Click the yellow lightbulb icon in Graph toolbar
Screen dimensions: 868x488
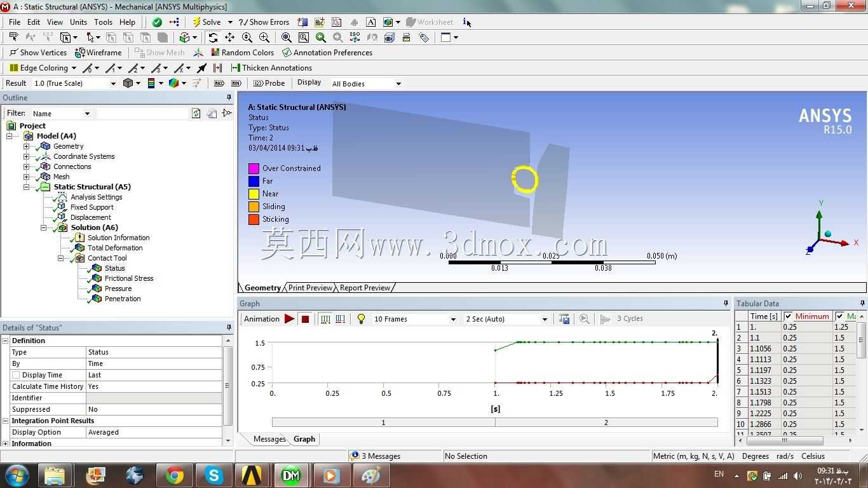pos(361,319)
